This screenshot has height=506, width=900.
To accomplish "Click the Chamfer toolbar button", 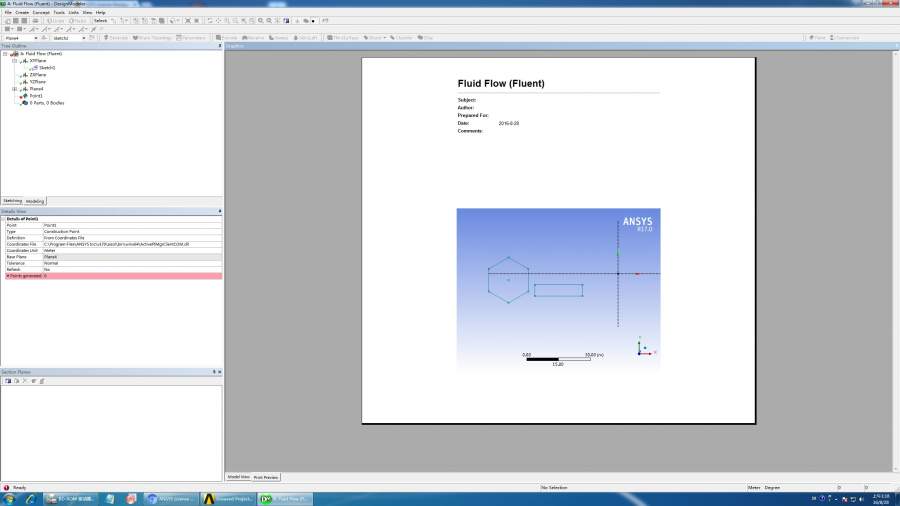I will 401,38.
